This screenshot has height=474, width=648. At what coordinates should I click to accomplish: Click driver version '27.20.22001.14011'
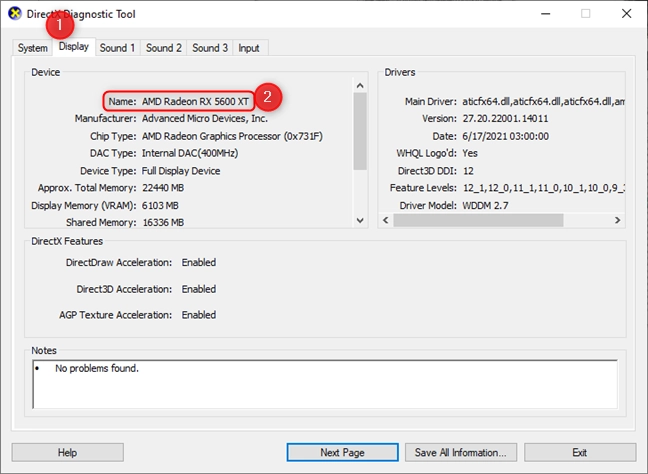505,119
